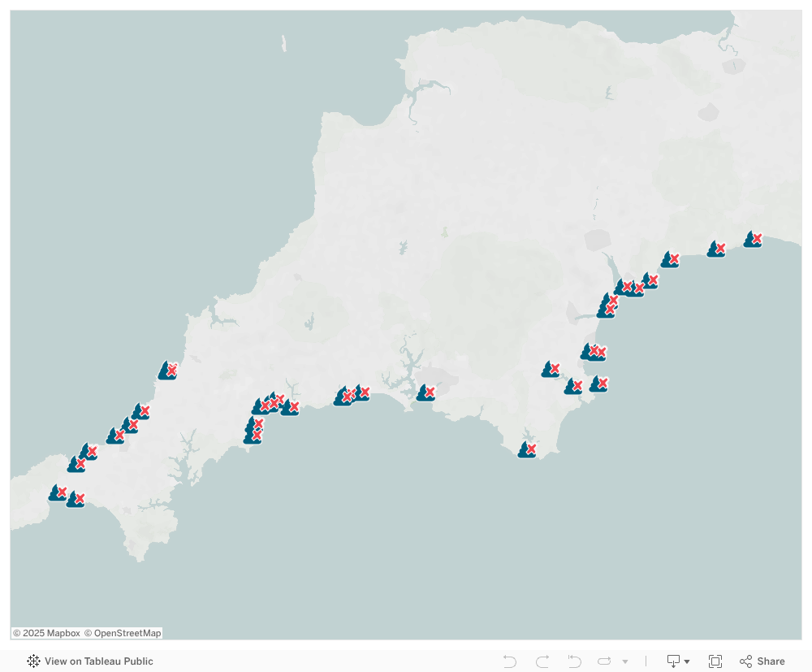Select the second marker from the east end

coord(716,249)
